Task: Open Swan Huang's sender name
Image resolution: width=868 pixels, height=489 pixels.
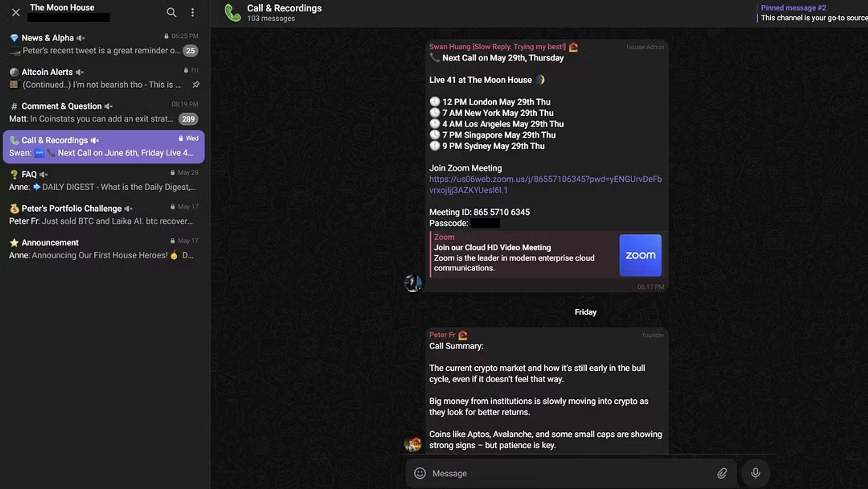Action: click(x=497, y=47)
